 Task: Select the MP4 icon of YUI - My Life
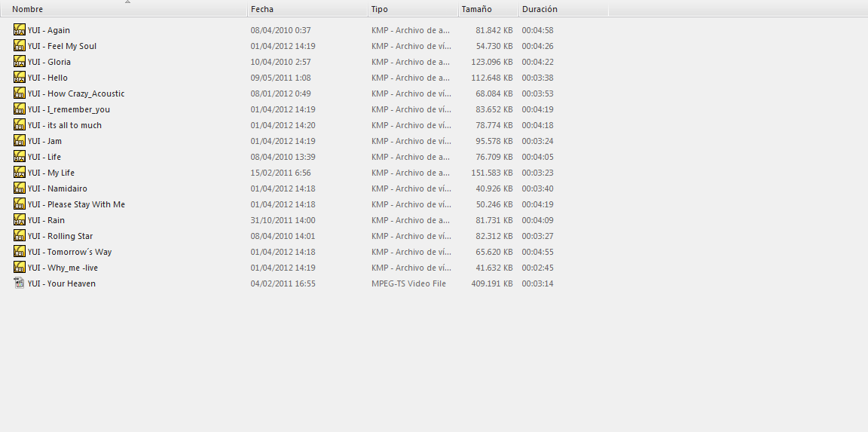(20, 172)
